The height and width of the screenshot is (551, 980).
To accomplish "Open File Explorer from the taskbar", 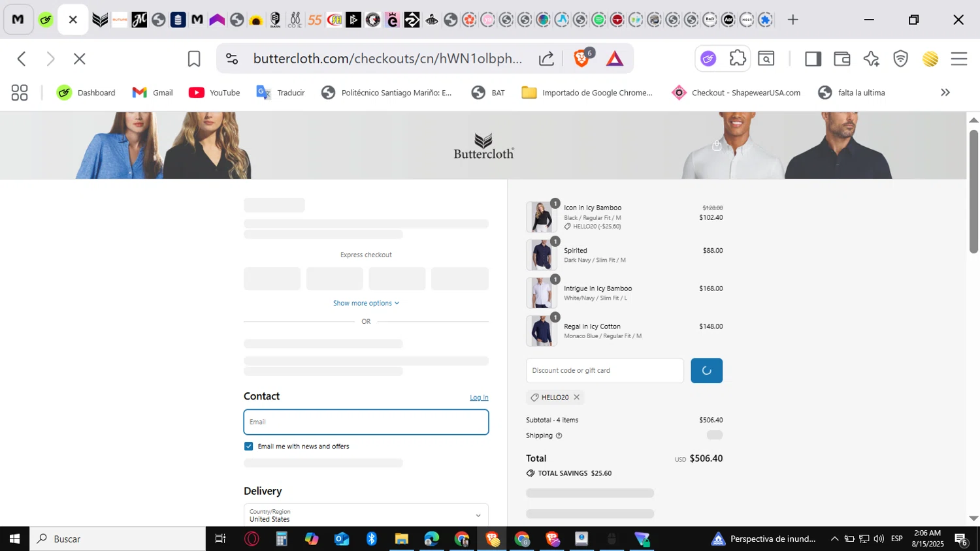I will click(x=401, y=539).
